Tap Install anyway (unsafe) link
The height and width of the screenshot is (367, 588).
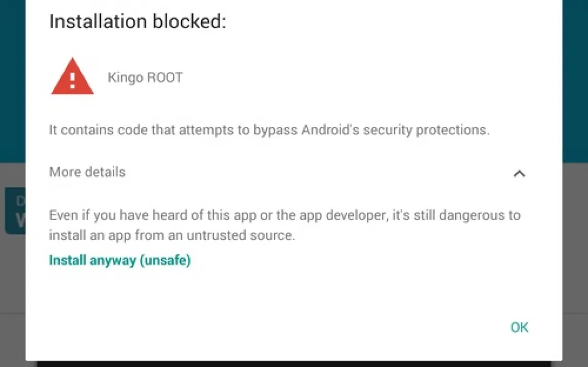120,260
